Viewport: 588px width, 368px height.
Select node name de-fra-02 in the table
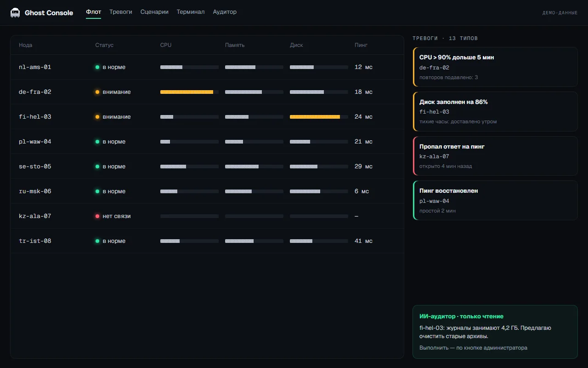point(35,92)
